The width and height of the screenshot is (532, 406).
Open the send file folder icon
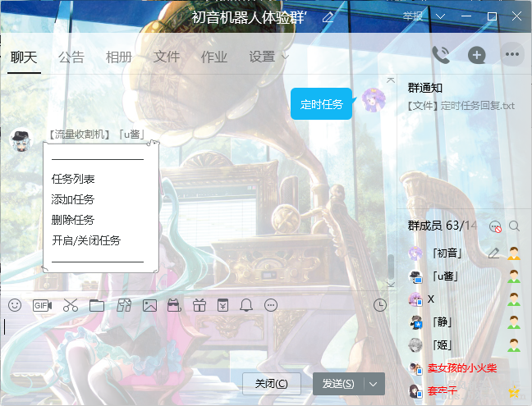[97, 305]
